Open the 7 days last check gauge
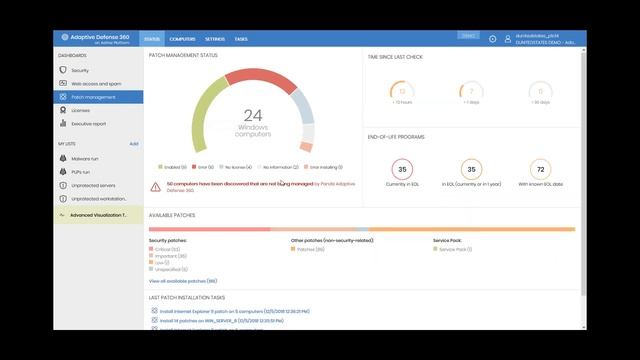640x360 pixels. [x=471, y=91]
